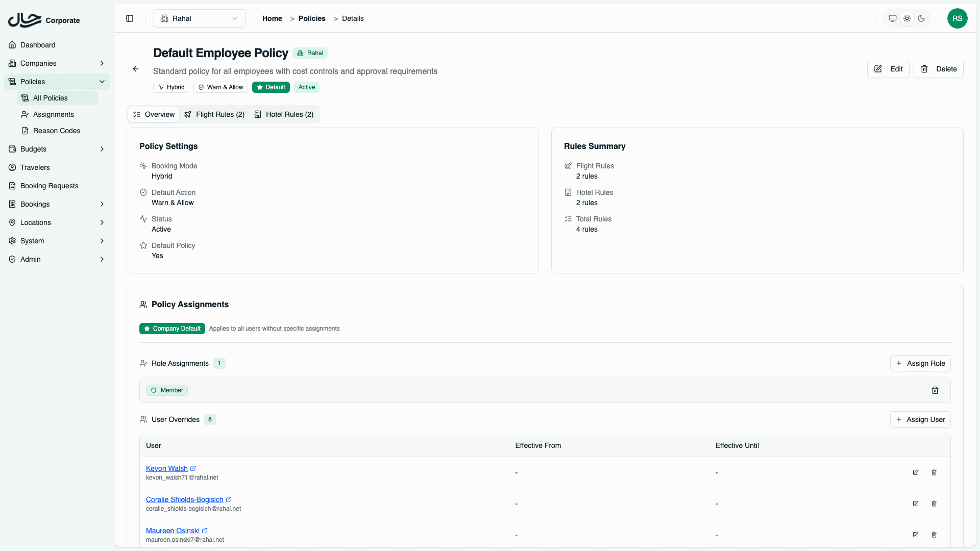Select system theme monitor icon
The image size is (980, 551).
coord(892,18)
